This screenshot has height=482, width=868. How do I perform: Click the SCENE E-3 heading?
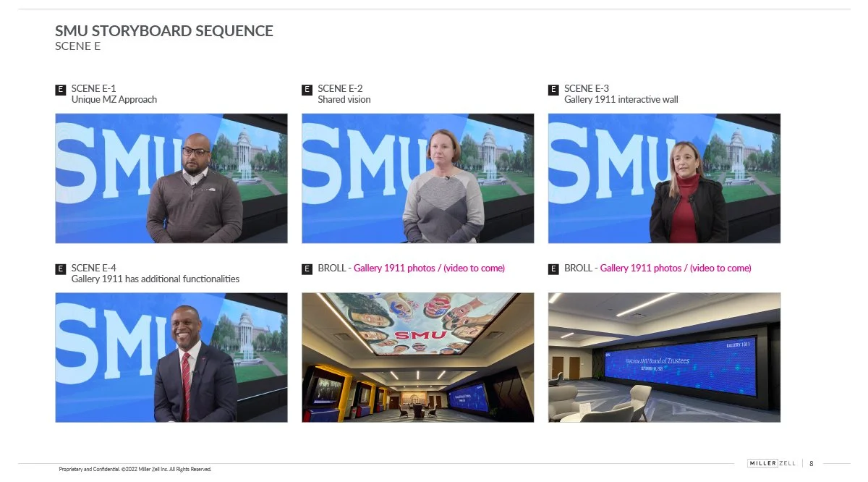click(587, 89)
